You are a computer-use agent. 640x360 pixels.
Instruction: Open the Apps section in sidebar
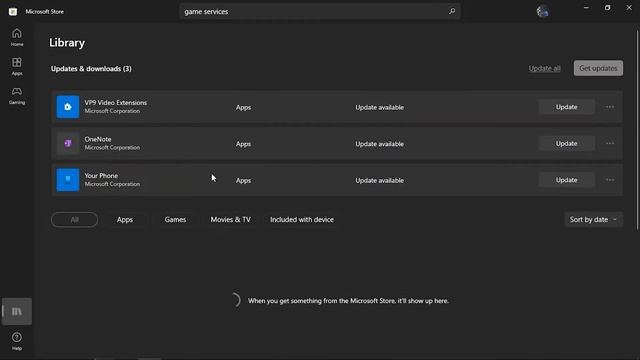click(17, 66)
